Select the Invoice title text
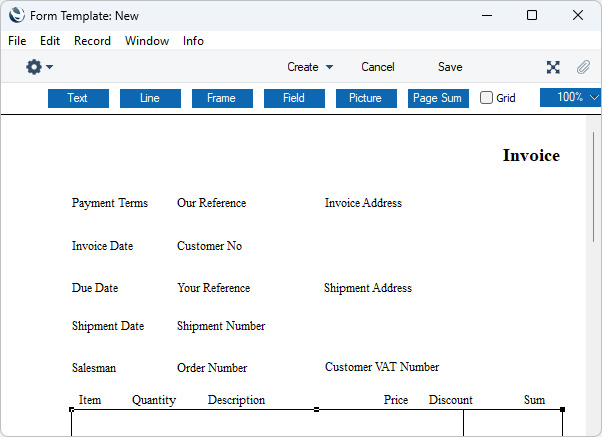The image size is (602, 437). tap(531, 156)
